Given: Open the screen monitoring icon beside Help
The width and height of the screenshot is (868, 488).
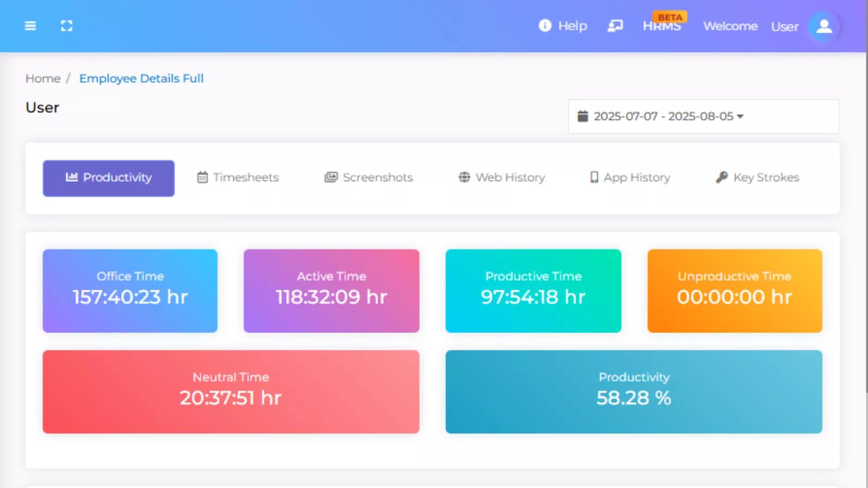Looking at the screenshot, I should [615, 25].
